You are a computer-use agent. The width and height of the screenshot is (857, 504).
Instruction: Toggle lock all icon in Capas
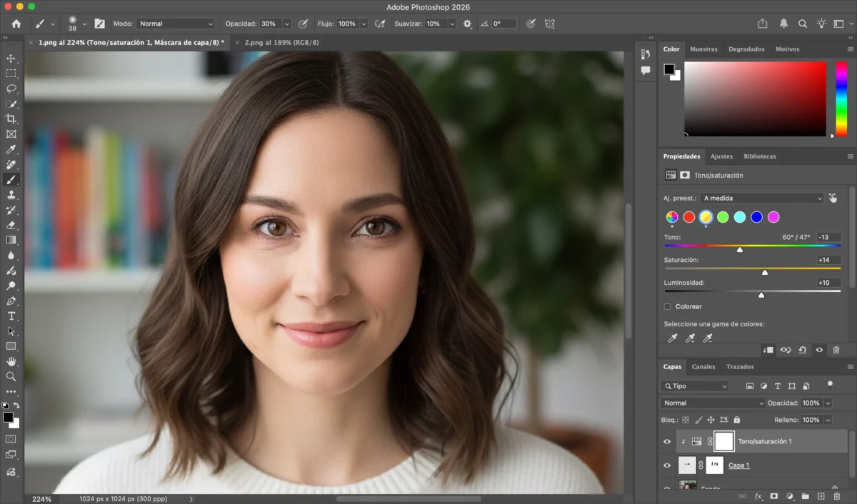click(737, 420)
